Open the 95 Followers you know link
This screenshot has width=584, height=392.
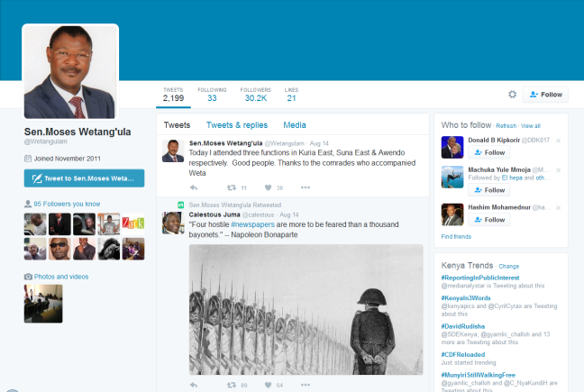tap(67, 204)
